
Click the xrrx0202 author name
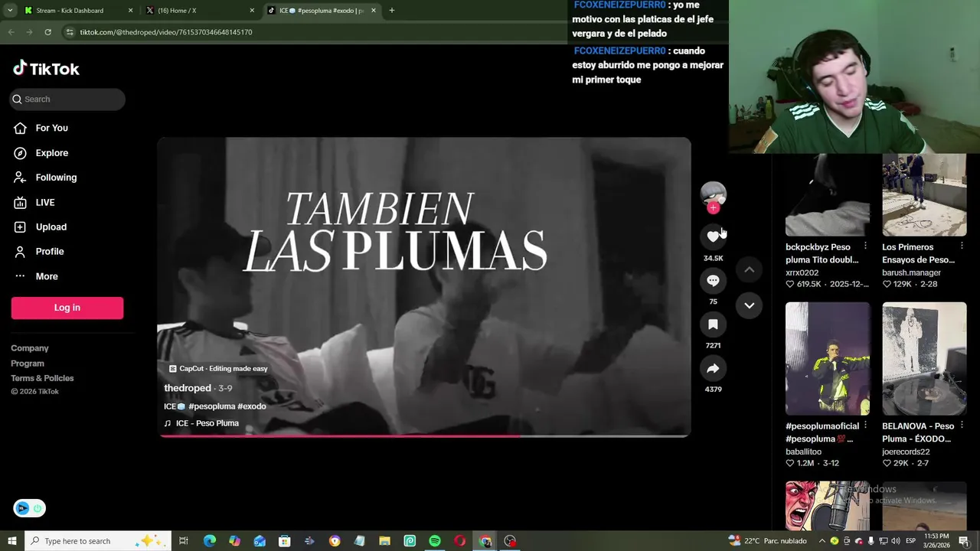click(802, 272)
